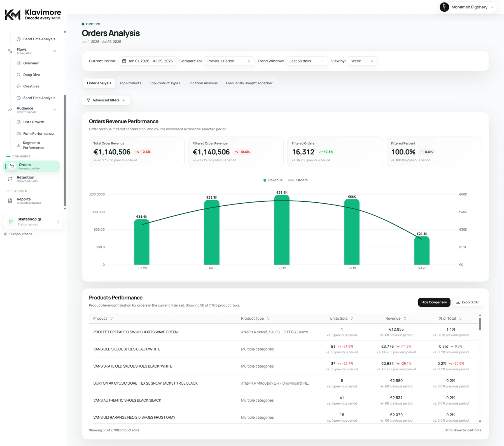Click the products table scrollbar thumb
Viewport: 504px width, 446px height.
click(480, 324)
